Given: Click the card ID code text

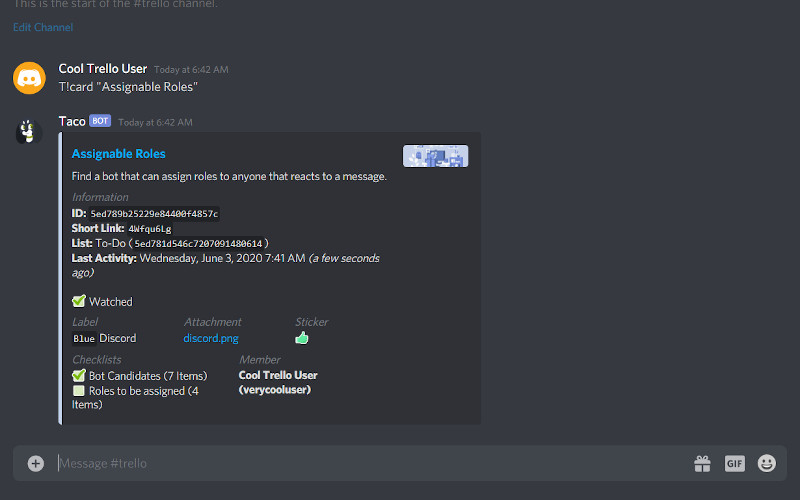Looking at the screenshot, I should coord(154,214).
